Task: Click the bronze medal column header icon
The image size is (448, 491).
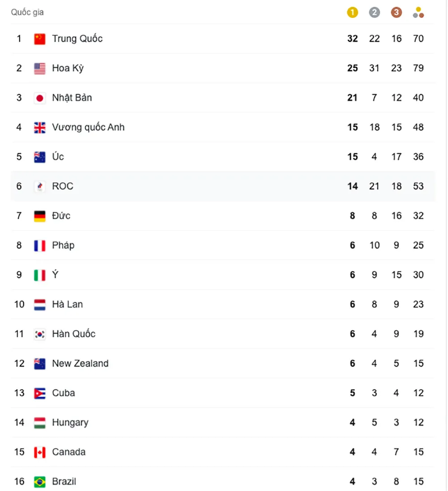Action: click(x=396, y=12)
